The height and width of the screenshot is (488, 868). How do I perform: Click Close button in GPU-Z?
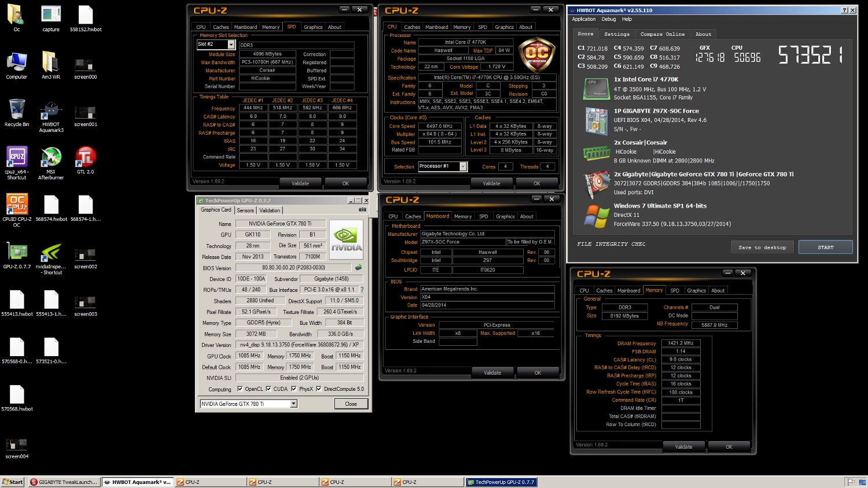[351, 404]
